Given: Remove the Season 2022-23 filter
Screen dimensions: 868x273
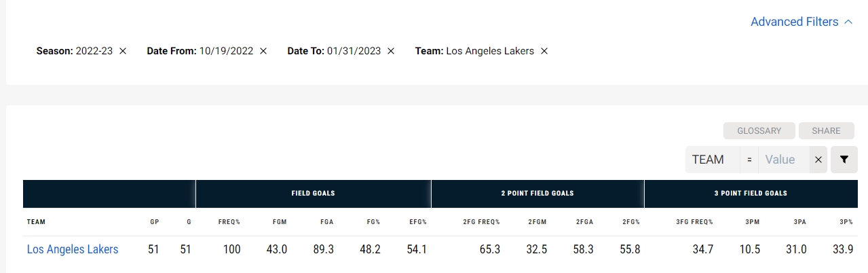Looking at the screenshot, I should pos(123,51).
